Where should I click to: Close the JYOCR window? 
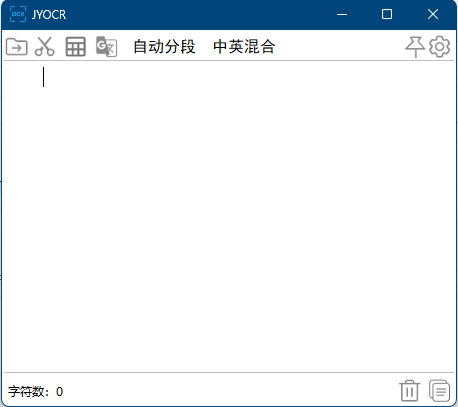433,14
